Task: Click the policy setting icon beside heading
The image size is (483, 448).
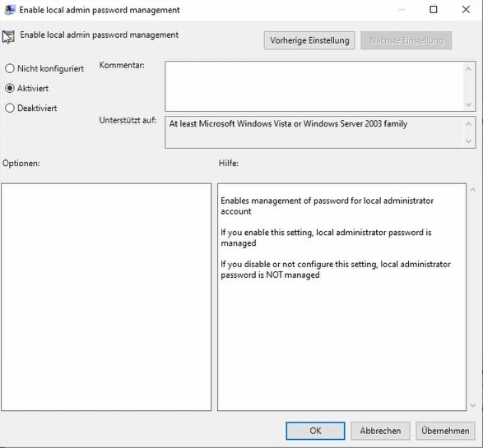Action: point(8,37)
